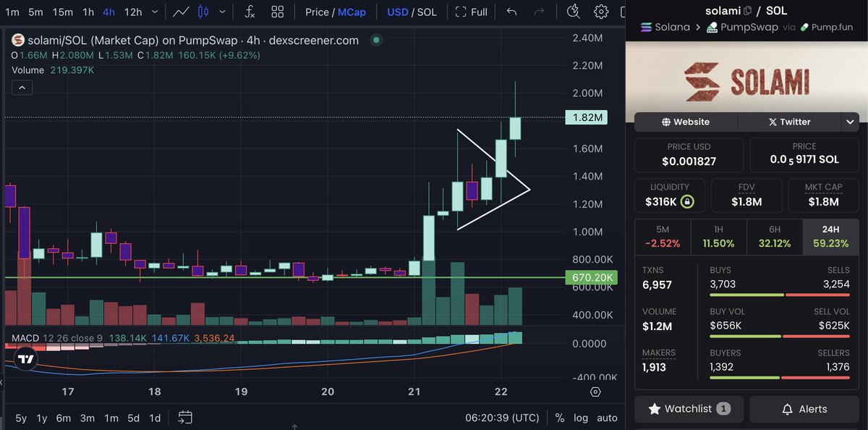
Task: Show 6H stats tab
Action: pos(774,237)
